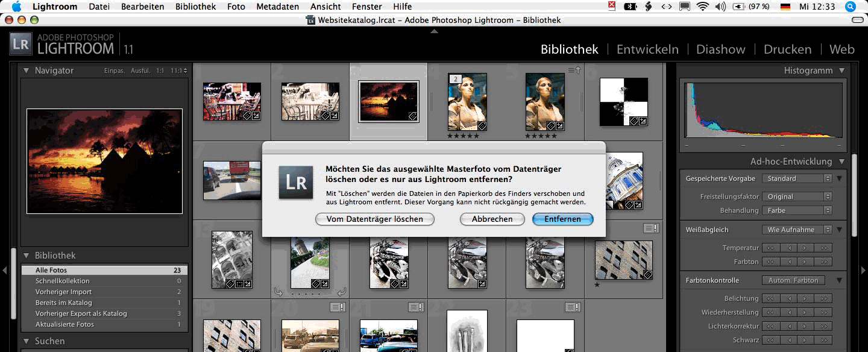868x352 pixels.
Task: Click the histogram graph
Action: click(x=764, y=110)
